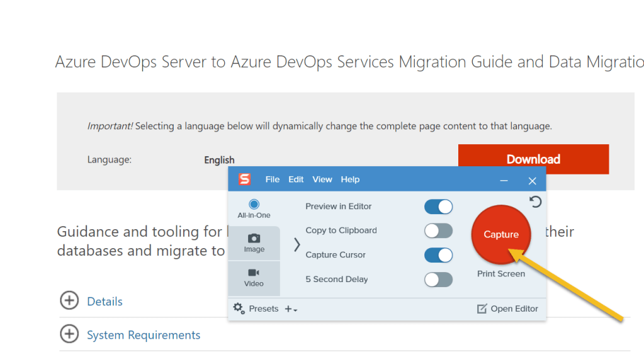
Task: Click the Copy to Clipboard label
Action: [x=341, y=230]
